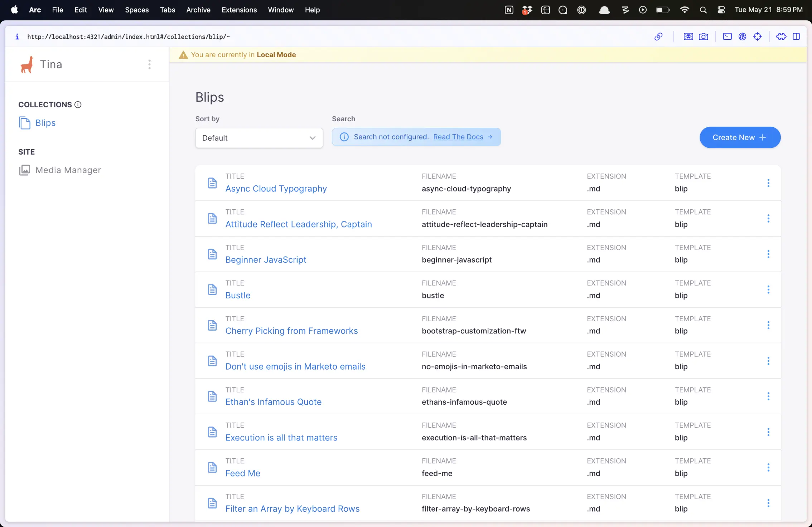Click the localhost URL address field
812x527 pixels.
pyautogui.click(x=129, y=36)
